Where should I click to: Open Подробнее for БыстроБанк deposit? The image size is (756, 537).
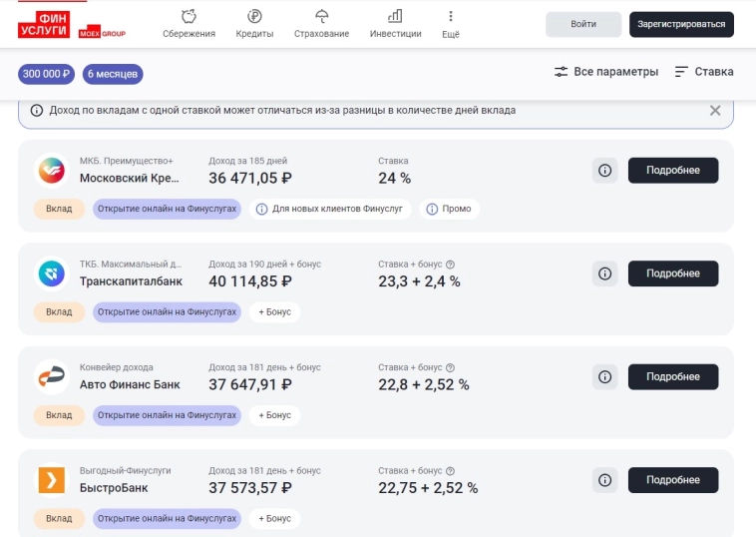point(673,480)
